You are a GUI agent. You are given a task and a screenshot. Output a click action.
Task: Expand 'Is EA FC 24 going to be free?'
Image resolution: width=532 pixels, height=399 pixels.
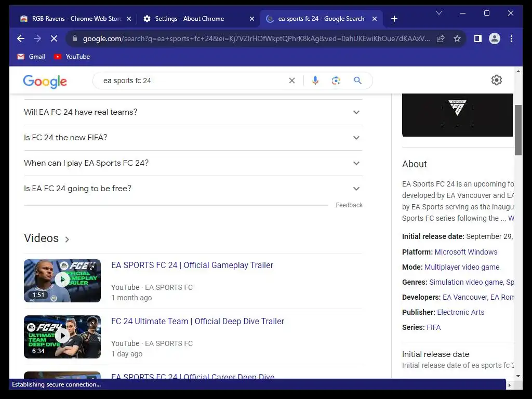pyautogui.click(x=193, y=189)
